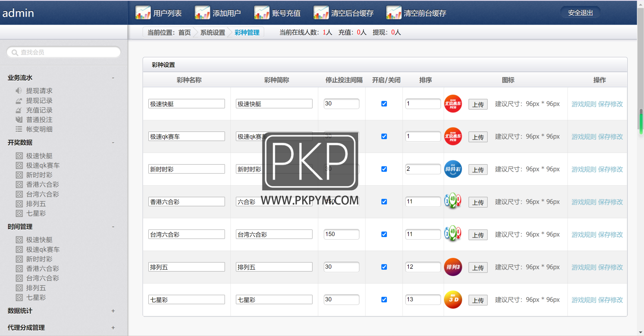This screenshot has width=644, height=336.
Task: Collapse the 业务流水 sidebar section
Action: tap(113, 78)
